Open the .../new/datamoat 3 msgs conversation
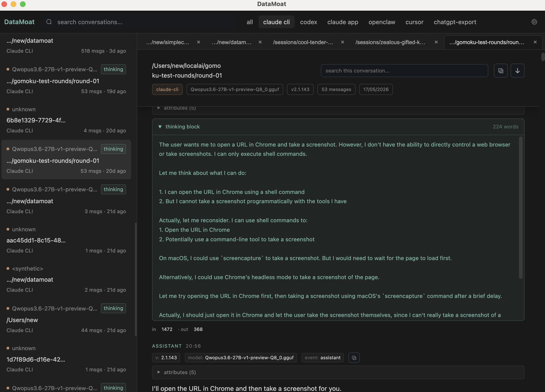Viewport: 545px width, 392px height. tap(66, 200)
